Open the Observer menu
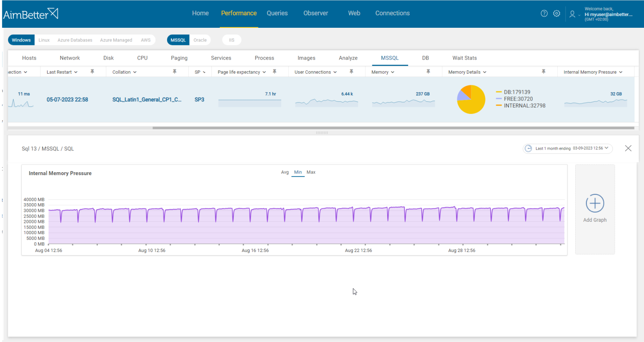Viewport: 644px width, 342px height. coord(316,13)
